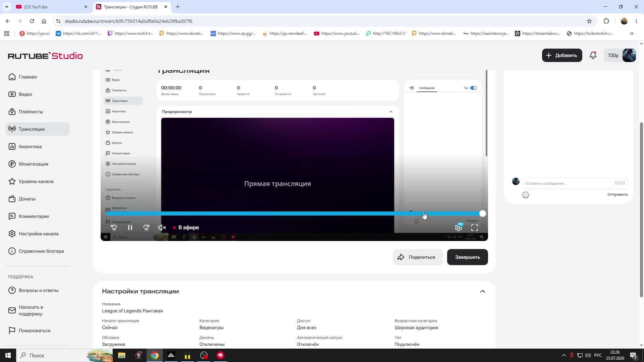Open the profile avatar menu

point(629,55)
